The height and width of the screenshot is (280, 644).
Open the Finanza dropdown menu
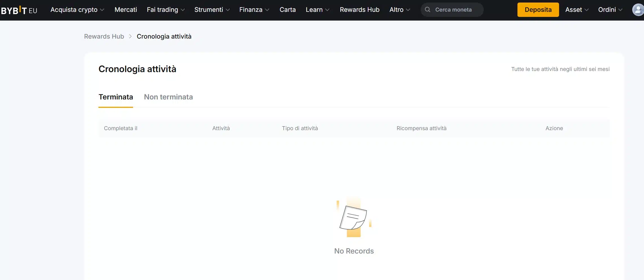pos(254,10)
